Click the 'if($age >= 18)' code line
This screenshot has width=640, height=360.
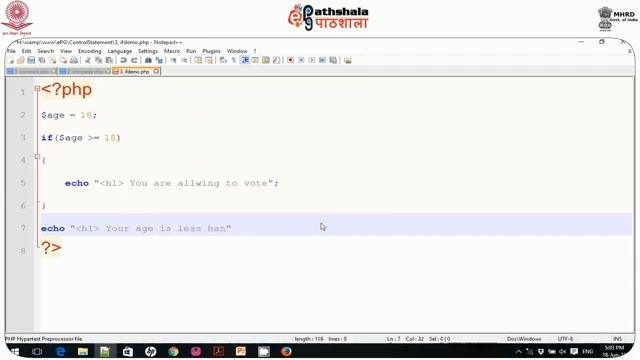point(81,138)
